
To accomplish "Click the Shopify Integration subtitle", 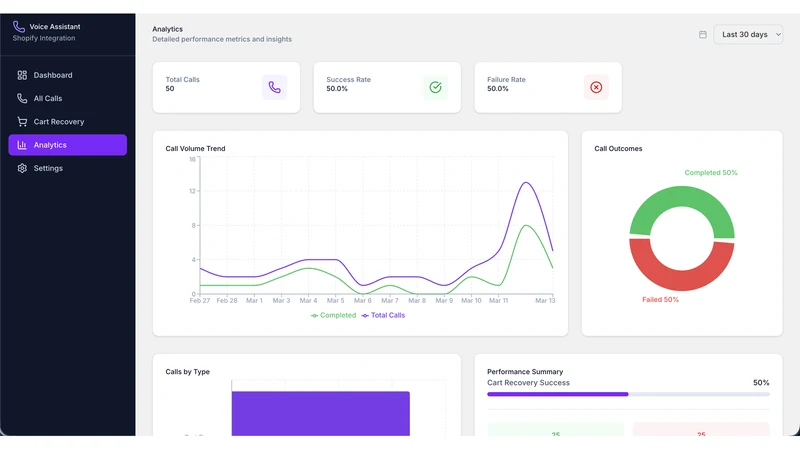I will (44, 38).
